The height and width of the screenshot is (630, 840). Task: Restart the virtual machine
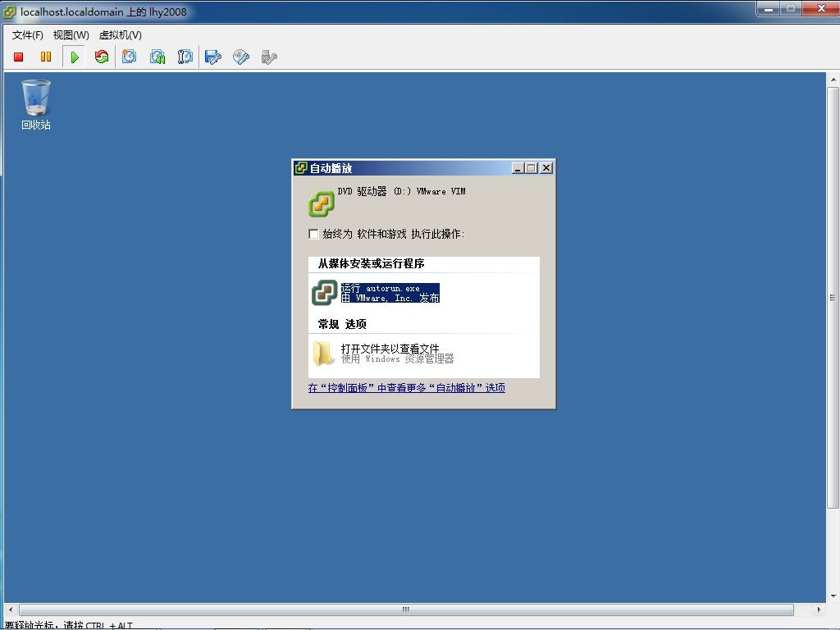point(101,57)
